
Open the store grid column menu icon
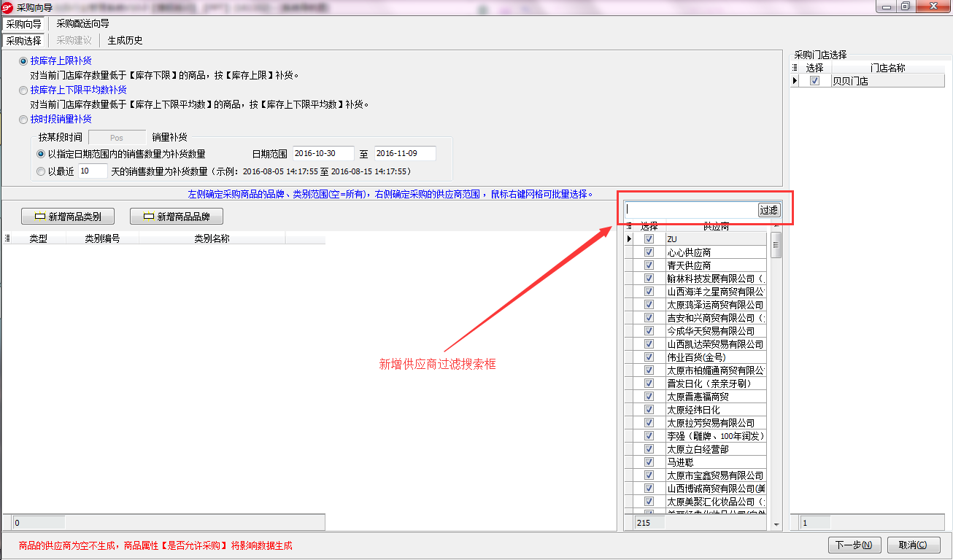tap(795, 68)
